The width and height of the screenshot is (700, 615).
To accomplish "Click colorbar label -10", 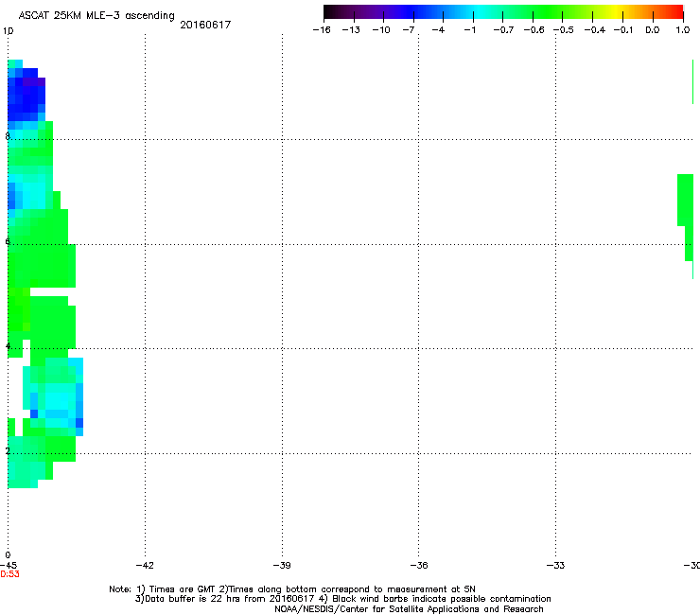I will pyautogui.click(x=381, y=30).
